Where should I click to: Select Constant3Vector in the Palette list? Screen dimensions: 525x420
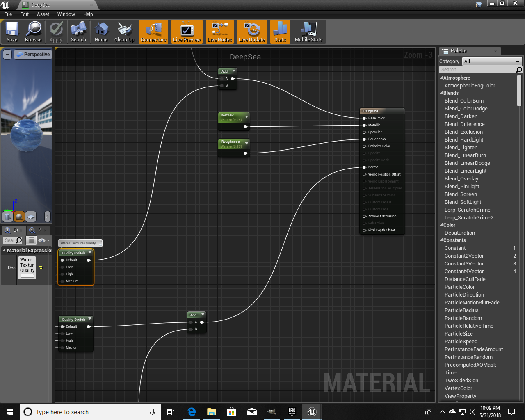pyautogui.click(x=464, y=263)
